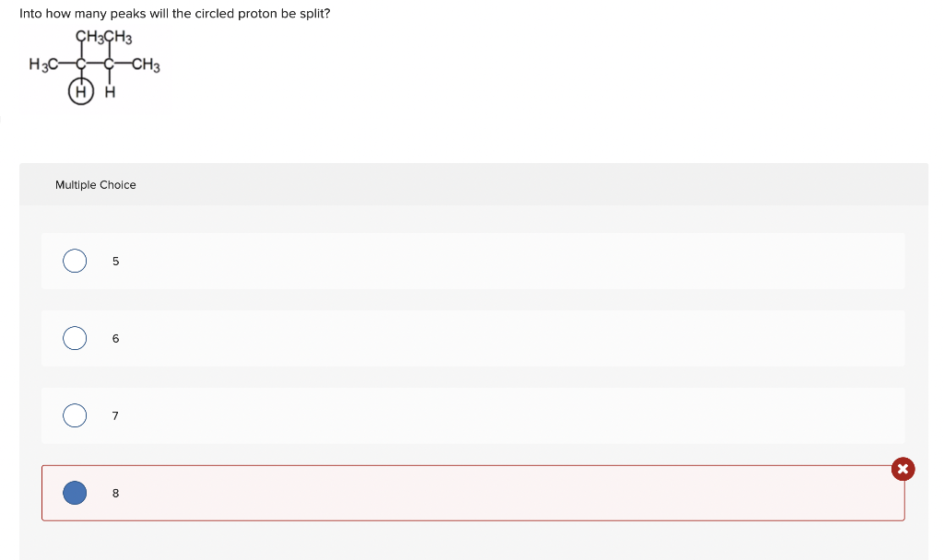This screenshot has width=944, height=560.
Task: Click the number label 5 answer text
Action: click(x=115, y=261)
